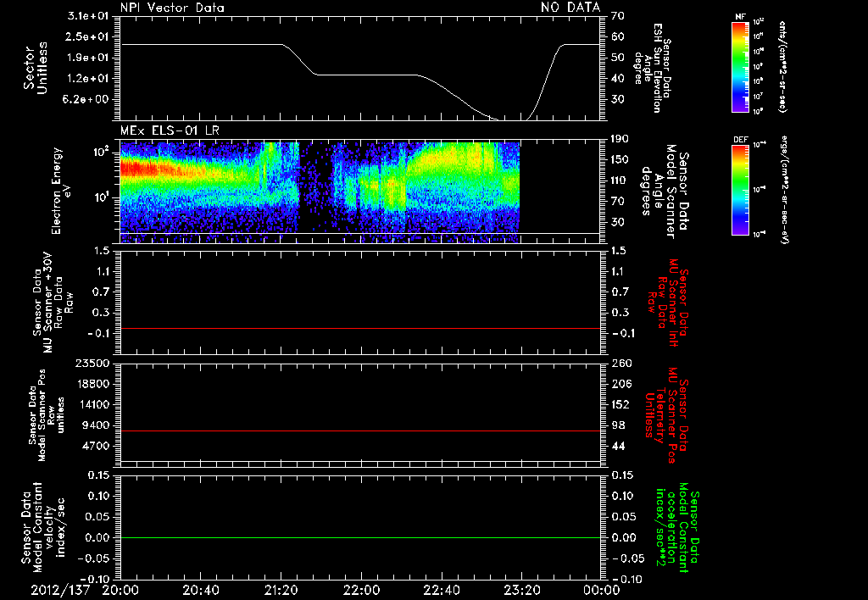Click the 'Model Scanner Angle degrees' axis title
The height and width of the screenshot is (600, 868).
click(666, 191)
